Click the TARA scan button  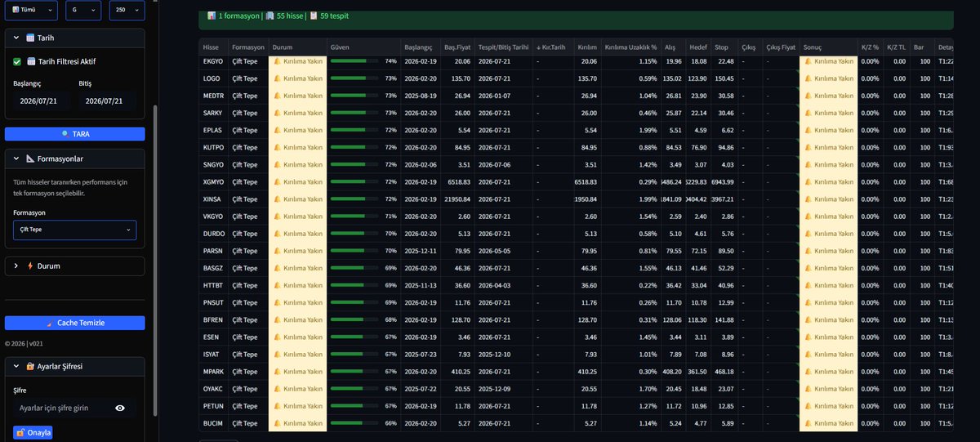click(x=75, y=134)
